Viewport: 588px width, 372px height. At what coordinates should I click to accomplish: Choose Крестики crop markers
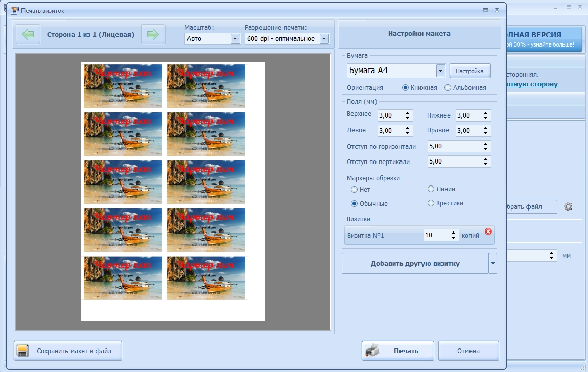pyautogui.click(x=431, y=203)
